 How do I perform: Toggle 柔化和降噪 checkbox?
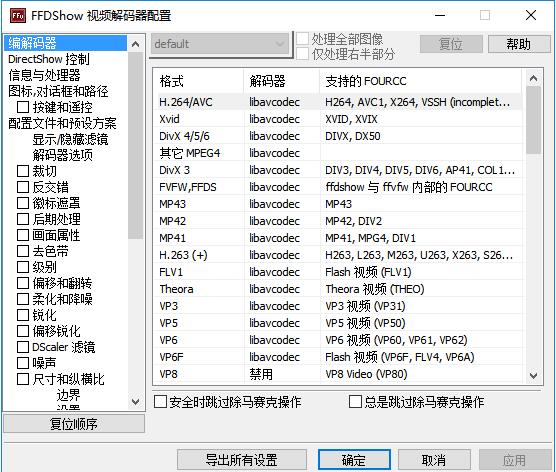click(x=23, y=299)
